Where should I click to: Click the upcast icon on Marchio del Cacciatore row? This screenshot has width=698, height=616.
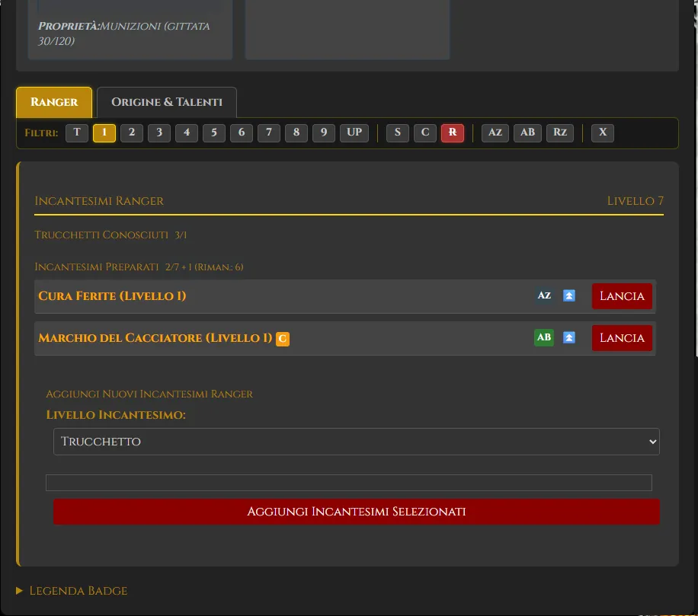pyautogui.click(x=569, y=337)
